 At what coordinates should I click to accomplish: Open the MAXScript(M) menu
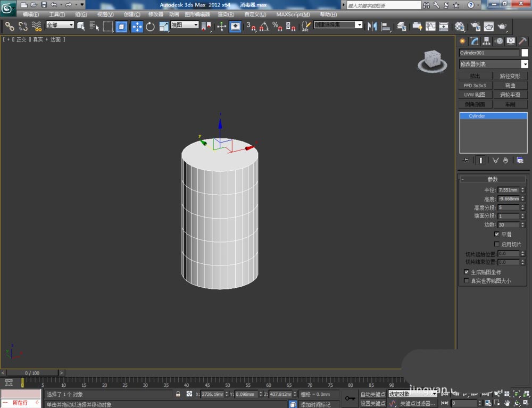293,14
